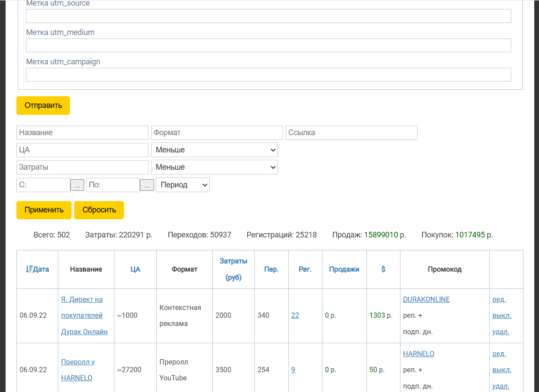Image resolution: width=539 pixels, height=392 pixels.
Task: Edit the Я. Директ row via ред.
Action: click(x=499, y=300)
